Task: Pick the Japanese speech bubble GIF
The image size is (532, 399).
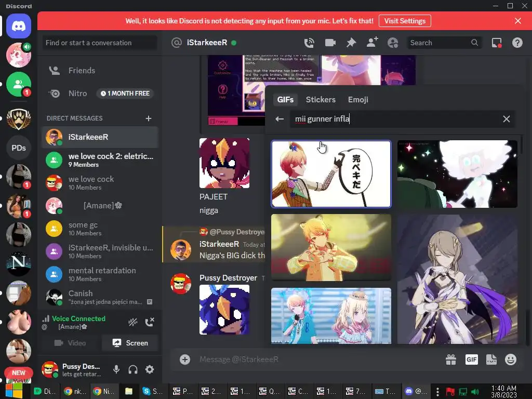Action: 331,174
